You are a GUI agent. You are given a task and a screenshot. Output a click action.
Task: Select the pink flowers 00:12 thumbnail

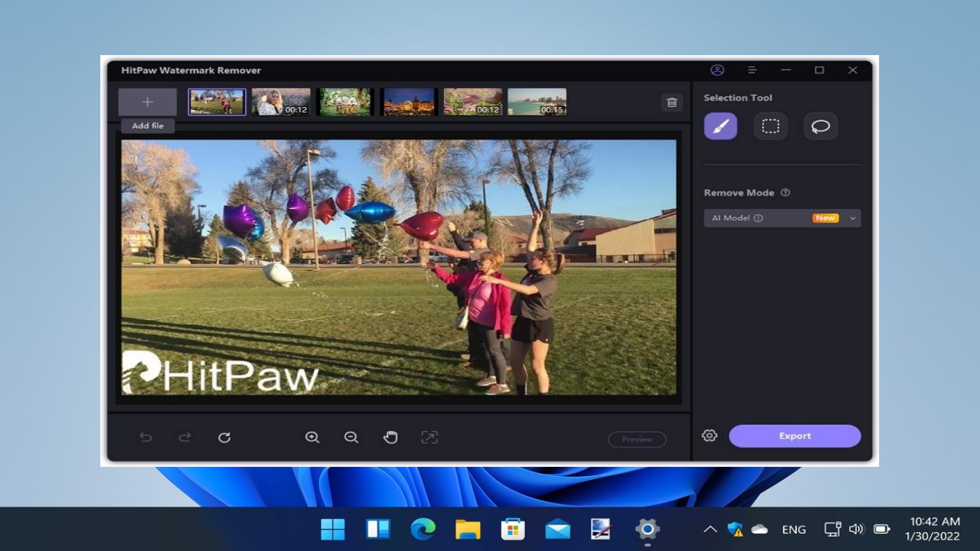(x=473, y=102)
